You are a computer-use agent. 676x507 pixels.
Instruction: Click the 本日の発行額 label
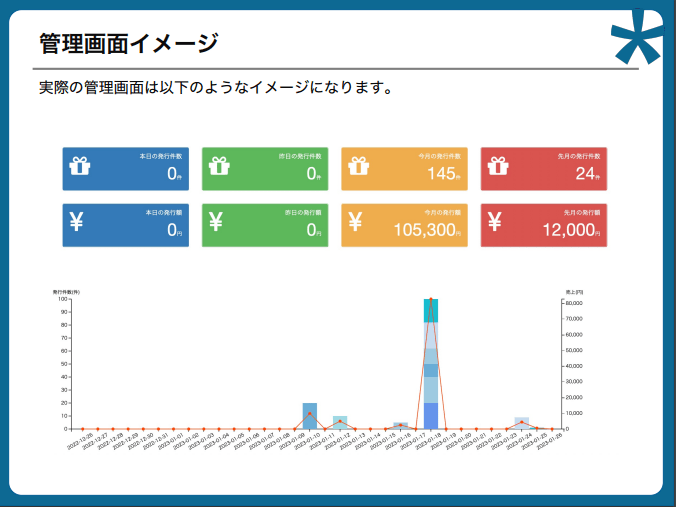coord(164,213)
